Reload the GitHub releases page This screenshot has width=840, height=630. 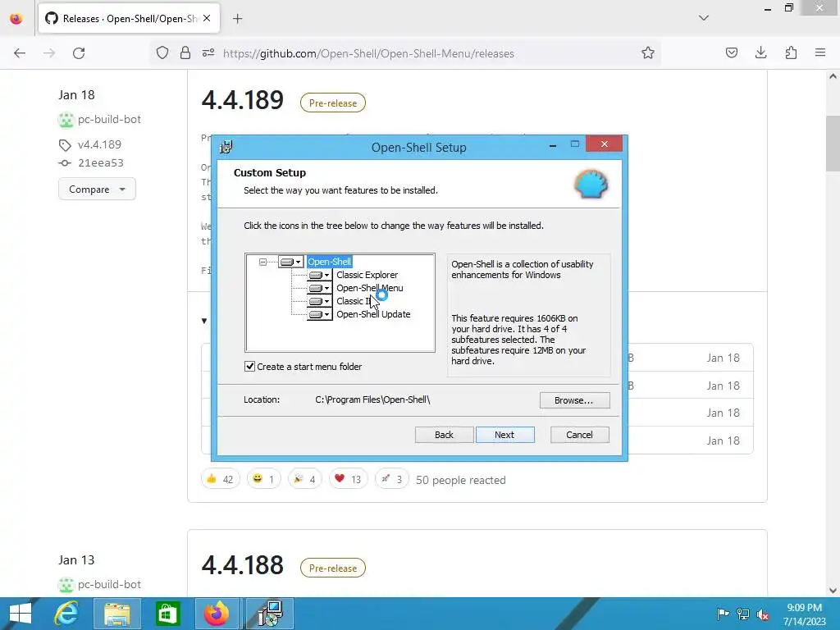click(x=79, y=53)
